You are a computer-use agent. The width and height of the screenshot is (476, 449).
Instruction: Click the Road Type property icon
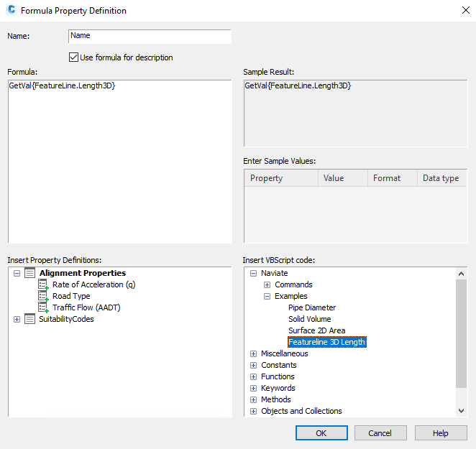coord(43,296)
